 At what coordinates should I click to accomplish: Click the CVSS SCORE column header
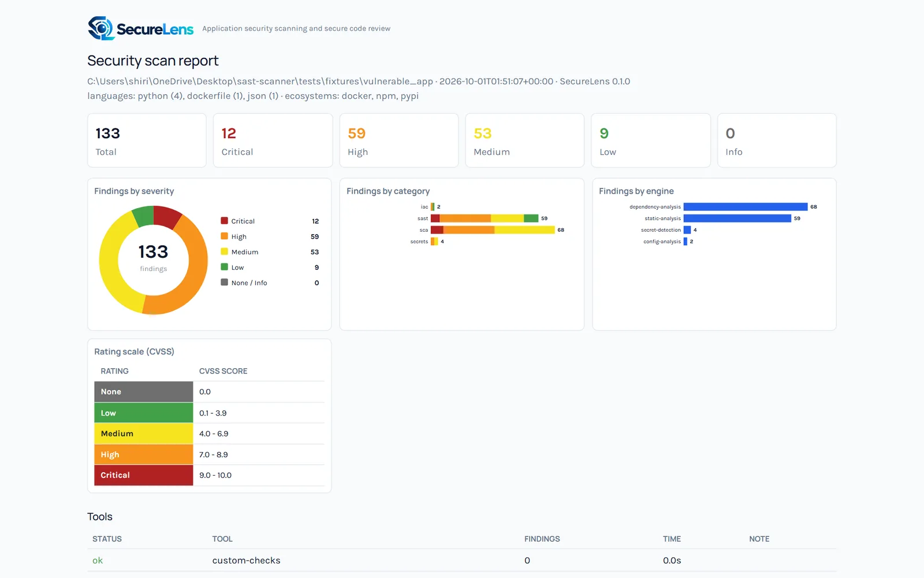click(x=223, y=371)
